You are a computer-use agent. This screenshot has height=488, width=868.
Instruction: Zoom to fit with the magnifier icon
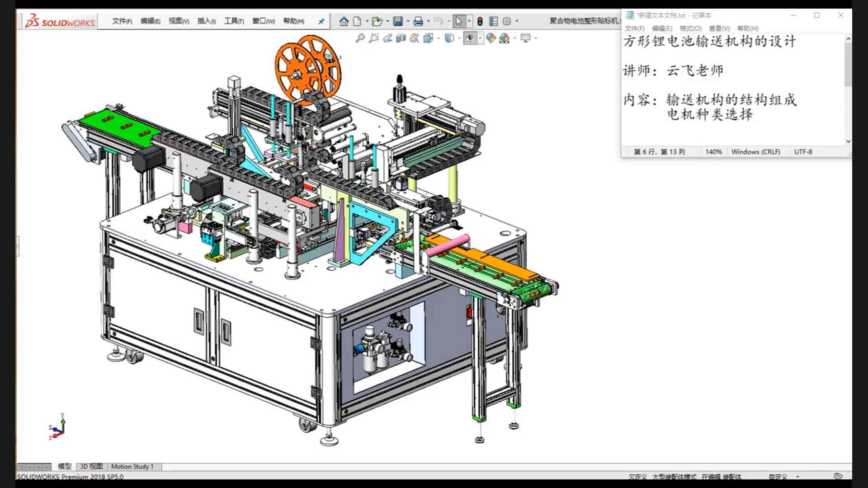360,38
